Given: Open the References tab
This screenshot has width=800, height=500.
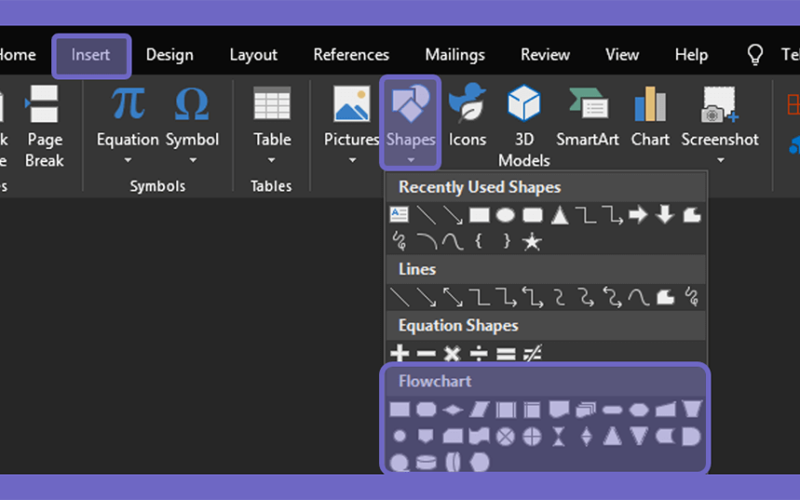Looking at the screenshot, I should (351, 55).
